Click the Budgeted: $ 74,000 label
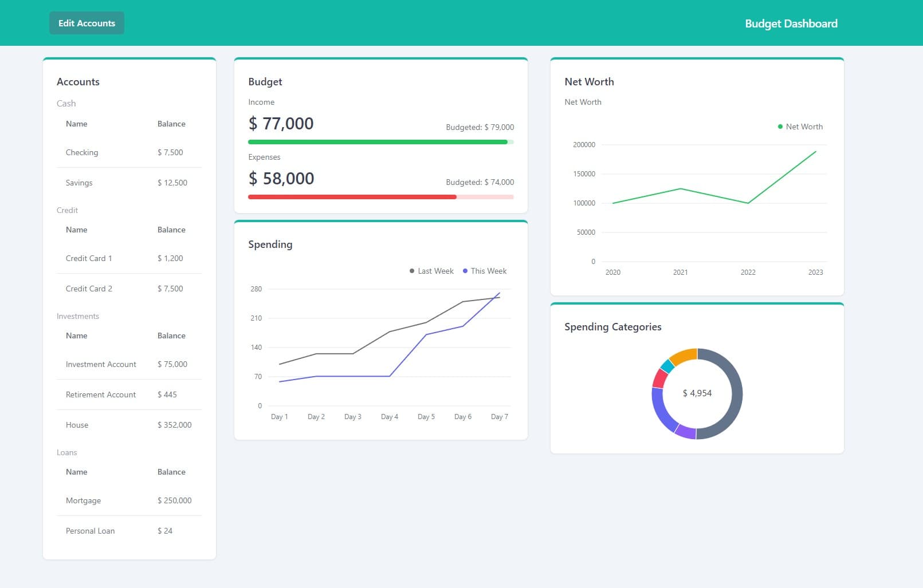 pos(480,182)
